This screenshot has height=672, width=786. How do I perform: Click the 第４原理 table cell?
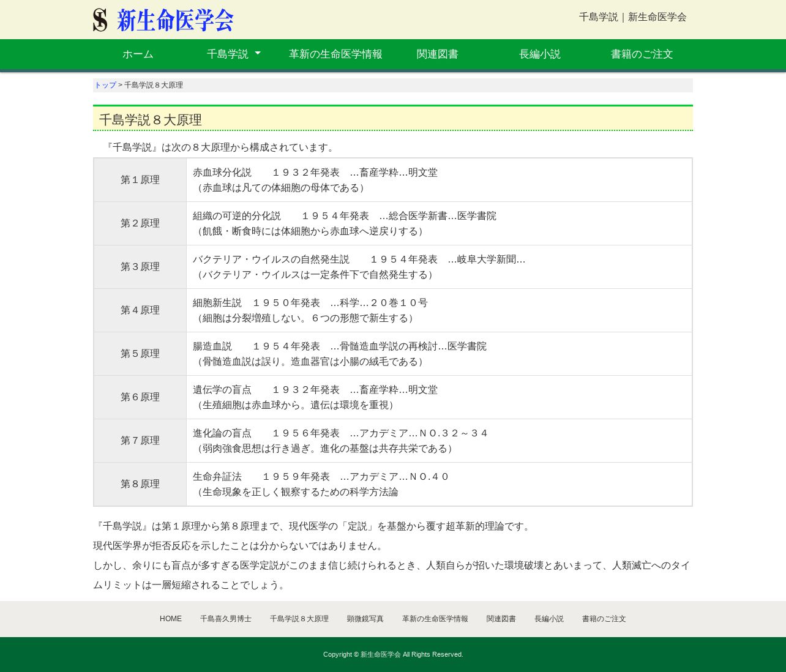[x=140, y=310]
